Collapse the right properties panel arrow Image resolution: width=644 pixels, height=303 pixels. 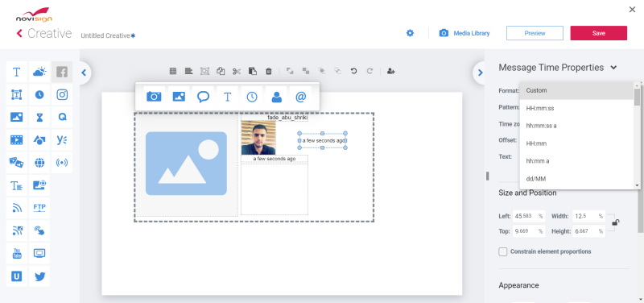coord(480,73)
